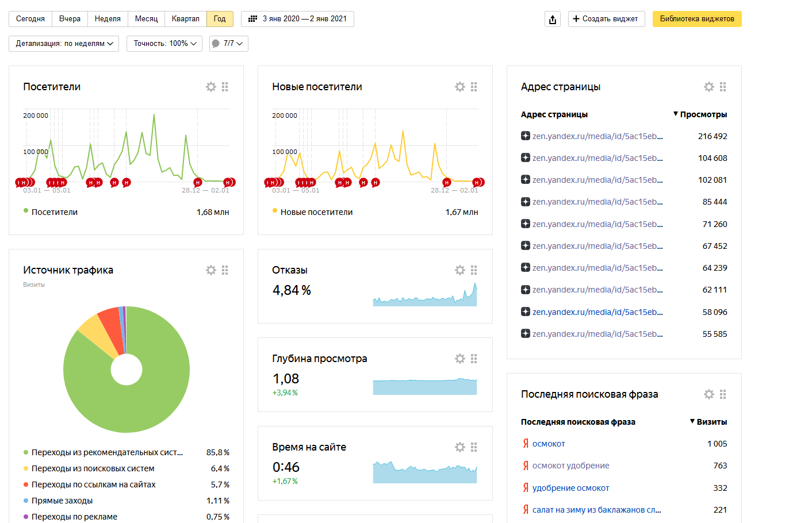The height and width of the screenshot is (523, 812).
Task: Select Год period tab
Action: click(220, 19)
